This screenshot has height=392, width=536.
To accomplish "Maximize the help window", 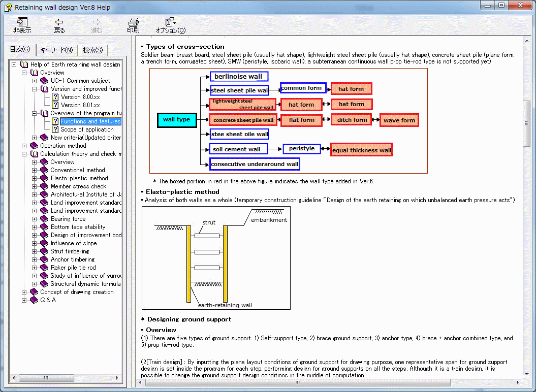I will pyautogui.click(x=501, y=6).
